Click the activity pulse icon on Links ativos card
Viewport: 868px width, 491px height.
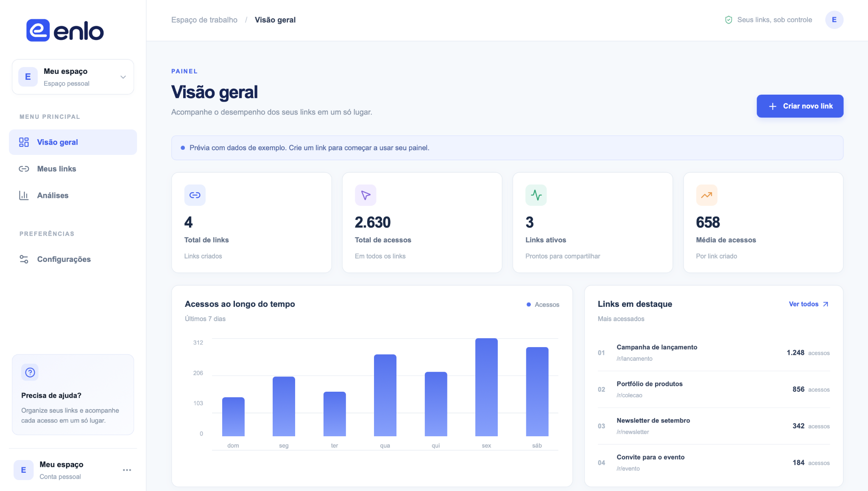pos(536,195)
